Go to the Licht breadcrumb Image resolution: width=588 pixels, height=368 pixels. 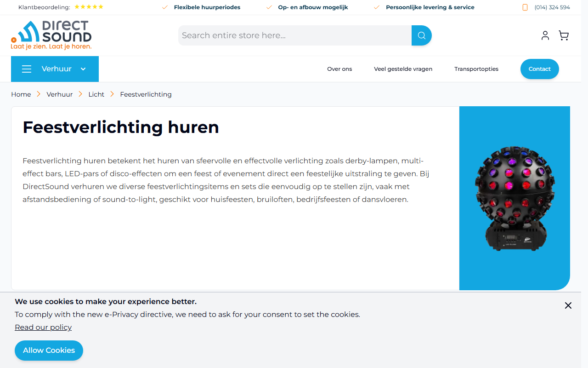coord(96,94)
